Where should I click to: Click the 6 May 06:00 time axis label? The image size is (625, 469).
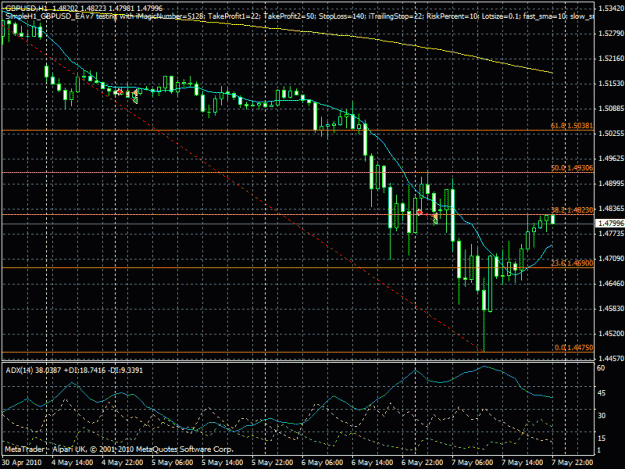322,463
